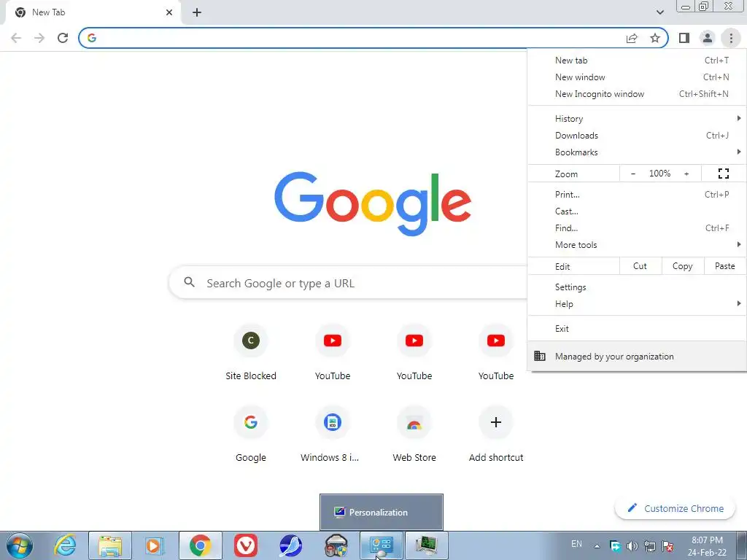Choose Cast... in the menu
The height and width of the screenshot is (560, 747).
(x=636, y=211)
